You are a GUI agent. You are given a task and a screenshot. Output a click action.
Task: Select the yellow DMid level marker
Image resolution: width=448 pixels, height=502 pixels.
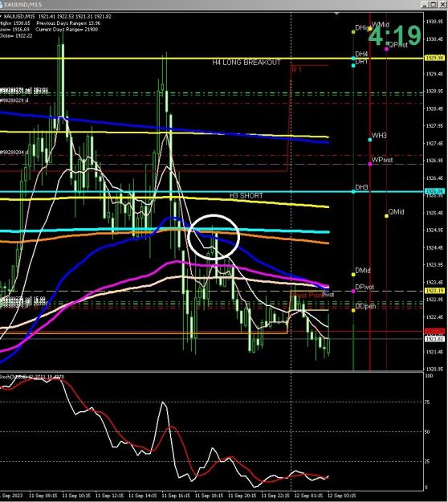point(353,275)
